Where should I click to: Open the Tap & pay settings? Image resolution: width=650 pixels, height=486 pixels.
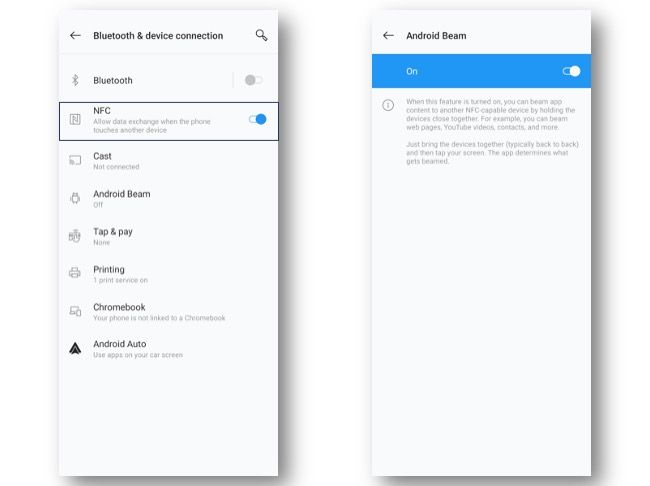[169, 236]
